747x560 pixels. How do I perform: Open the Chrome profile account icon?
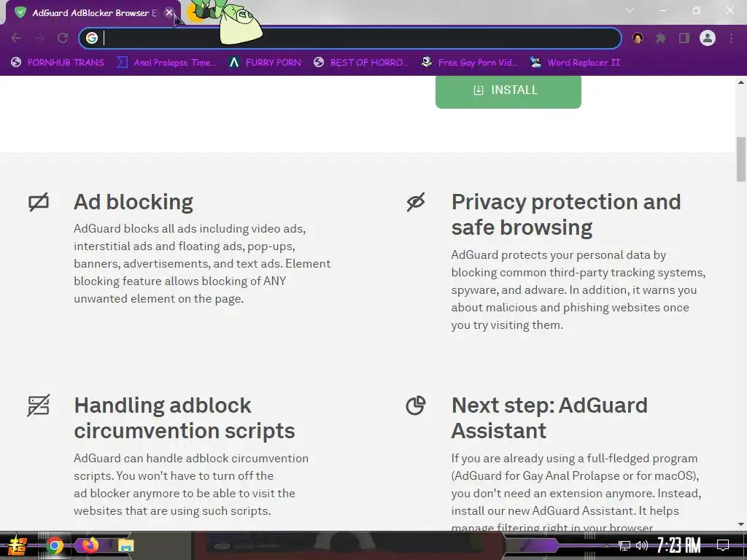(x=708, y=38)
